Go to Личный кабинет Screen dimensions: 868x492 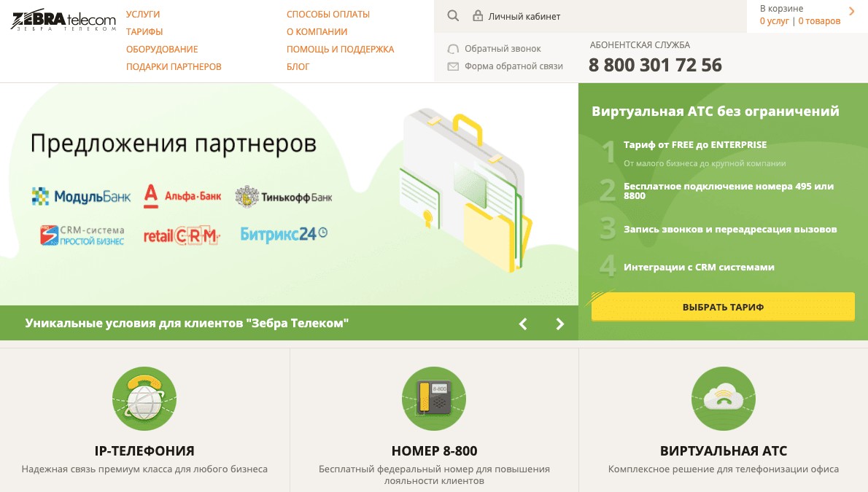[x=524, y=17]
